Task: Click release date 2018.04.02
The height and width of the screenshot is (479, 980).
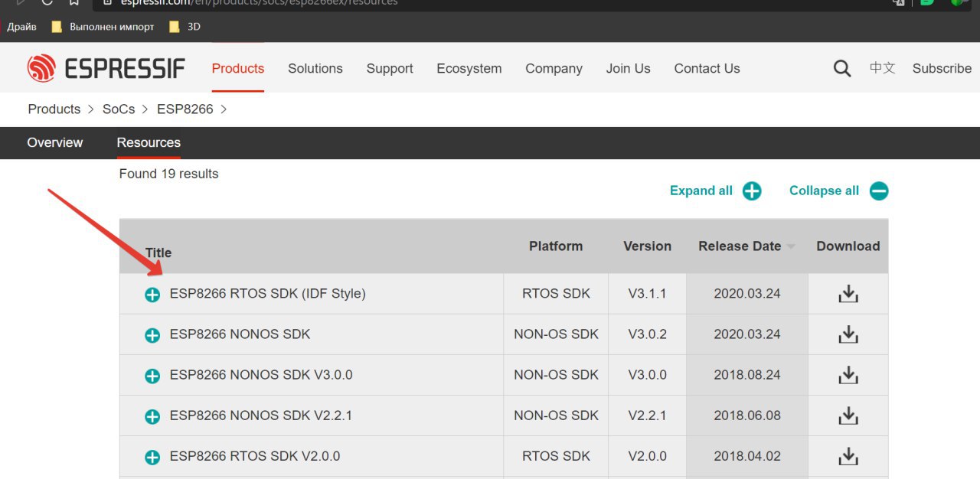Action: click(747, 456)
